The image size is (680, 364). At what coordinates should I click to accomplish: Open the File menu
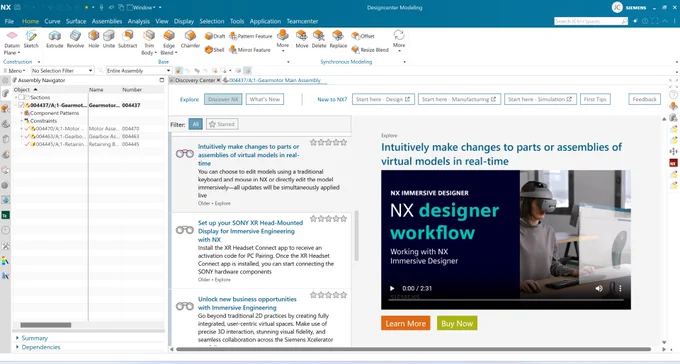9,21
